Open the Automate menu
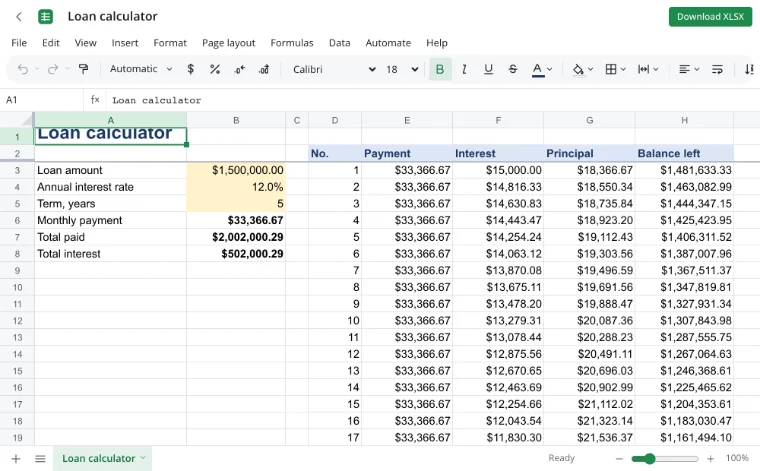 (x=388, y=43)
